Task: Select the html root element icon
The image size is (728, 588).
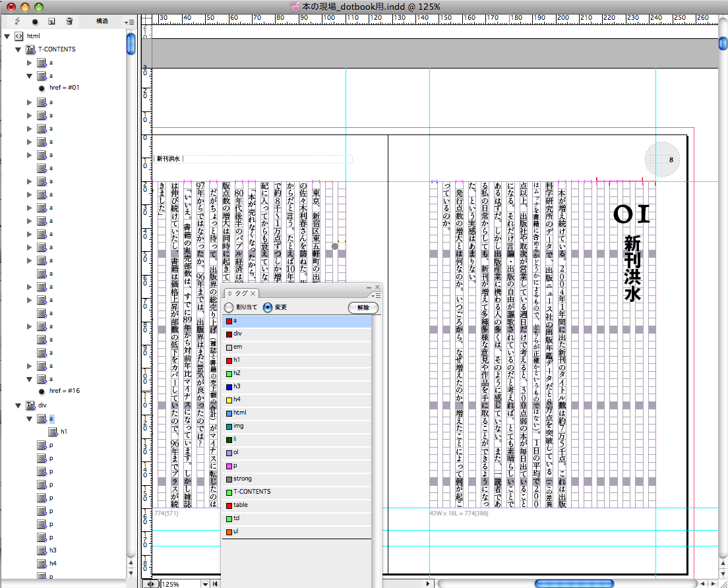Action: pos(18,36)
